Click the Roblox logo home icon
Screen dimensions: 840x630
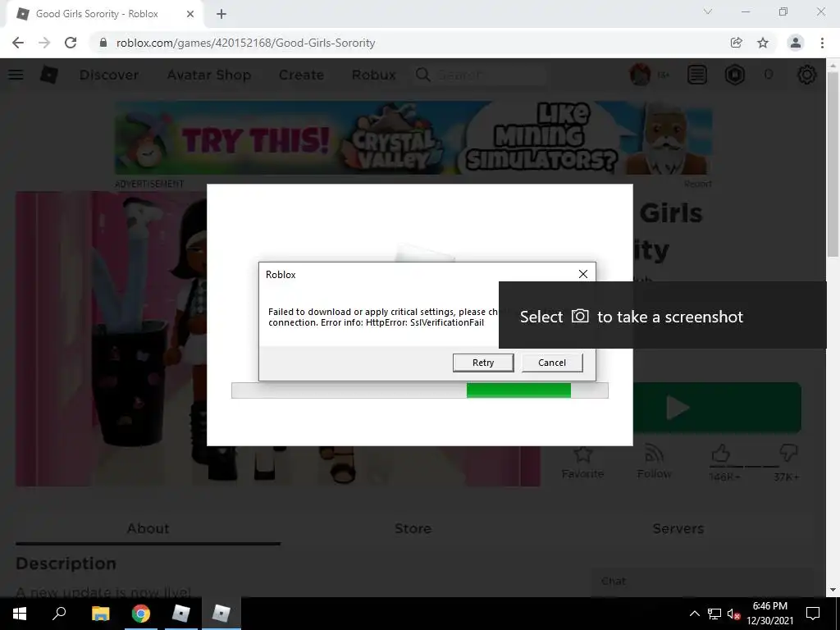coord(48,75)
